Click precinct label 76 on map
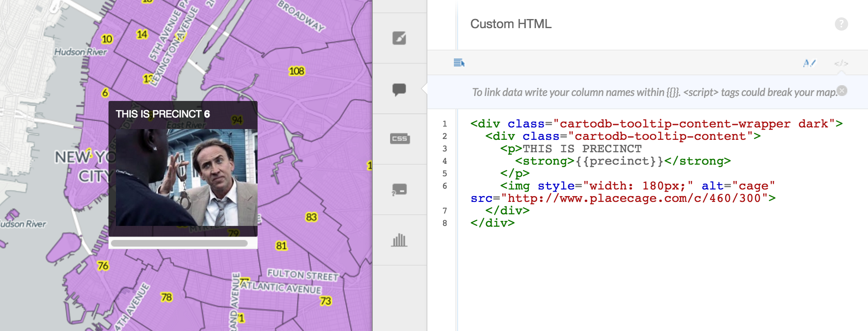Viewport: 868px width, 331px height. [103, 266]
